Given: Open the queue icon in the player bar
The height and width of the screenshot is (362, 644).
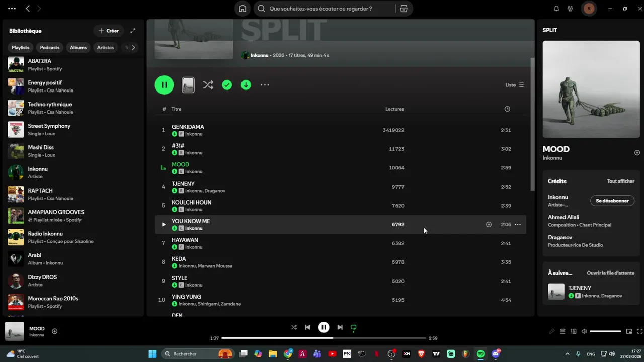Looking at the screenshot, I should (x=562, y=331).
